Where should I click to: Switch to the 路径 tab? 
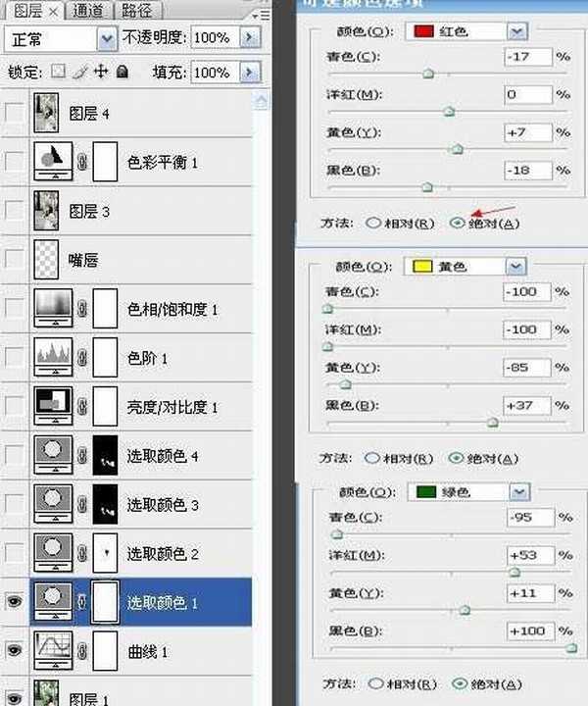click(136, 11)
